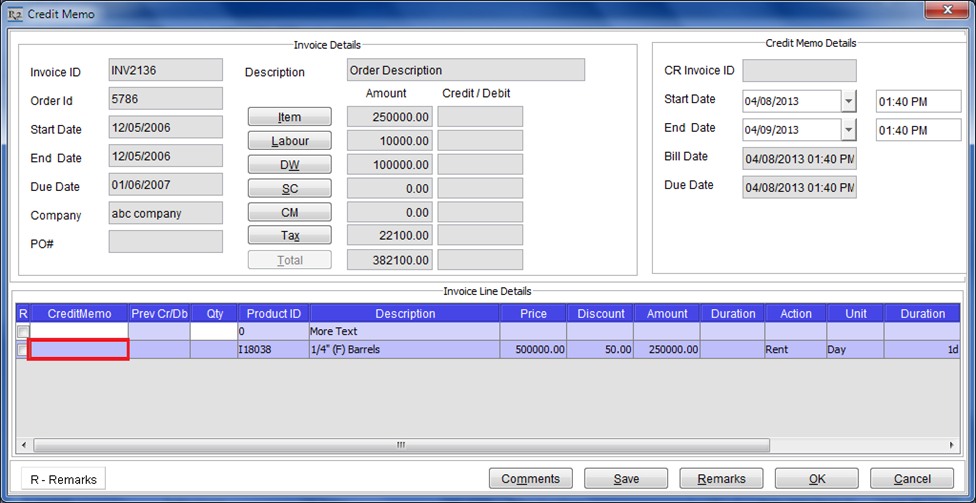The width and height of the screenshot is (976, 503).
Task: Open Comments dialog
Action: pyautogui.click(x=530, y=479)
